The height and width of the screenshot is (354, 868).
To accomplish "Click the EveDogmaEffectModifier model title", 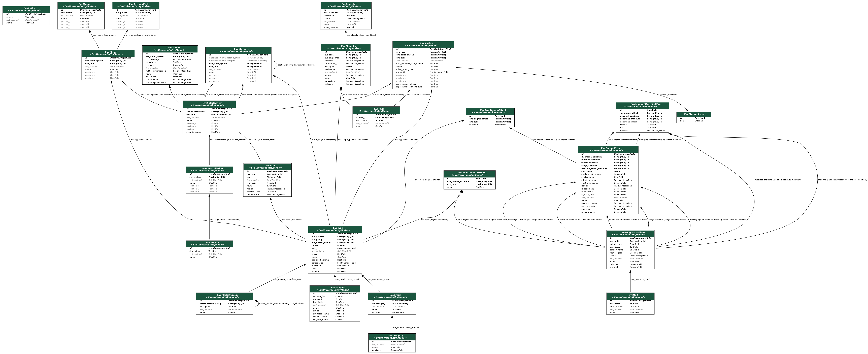I will pos(645,105).
